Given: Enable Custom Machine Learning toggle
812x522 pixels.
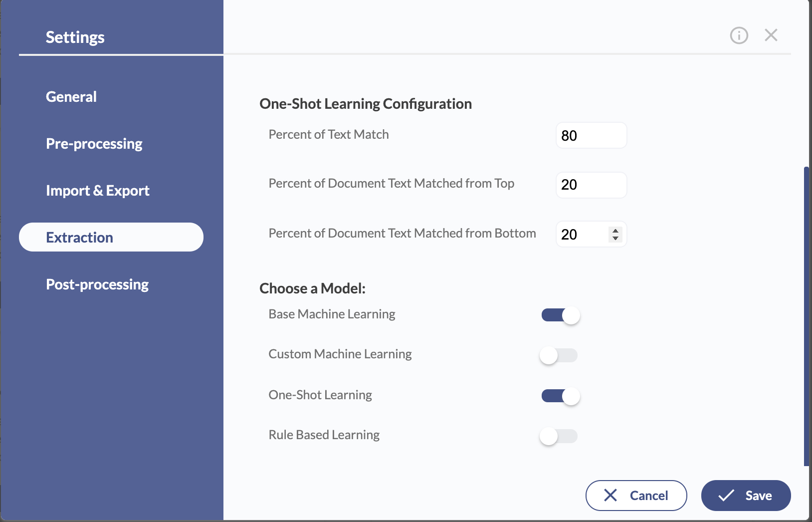Looking at the screenshot, I should [x=559, y=355].
